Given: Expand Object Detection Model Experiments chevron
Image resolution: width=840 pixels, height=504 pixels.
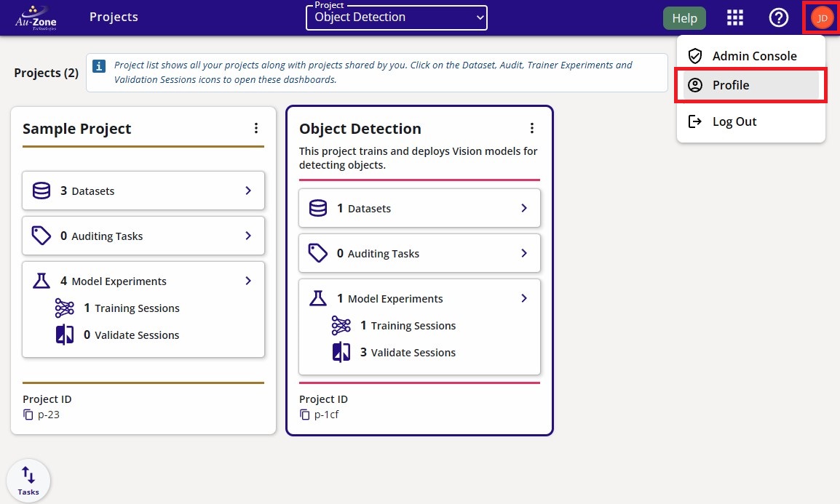Looking at the screenshot, I should pos(523,298).
